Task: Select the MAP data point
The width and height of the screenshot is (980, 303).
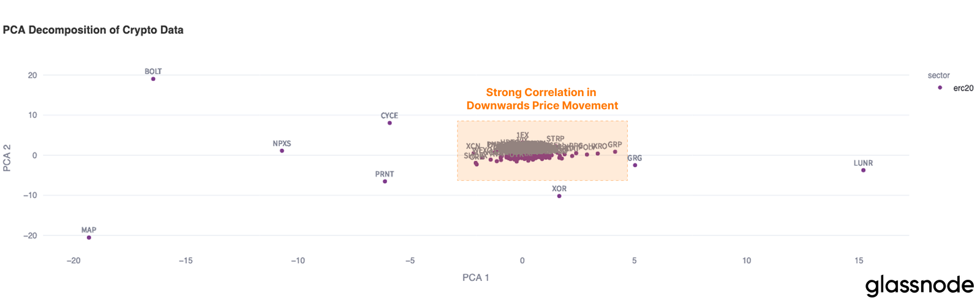Action: click(x=89, y=238)
